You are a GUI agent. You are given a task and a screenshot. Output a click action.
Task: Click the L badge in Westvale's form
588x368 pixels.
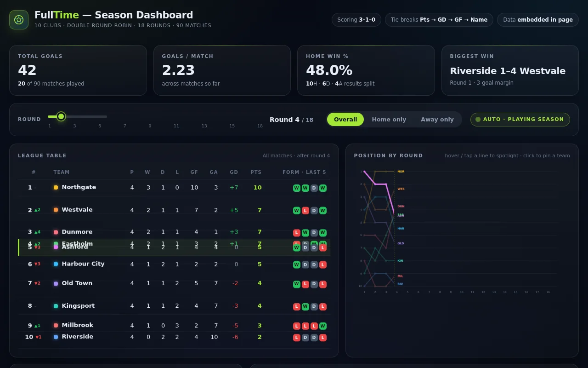305,211
